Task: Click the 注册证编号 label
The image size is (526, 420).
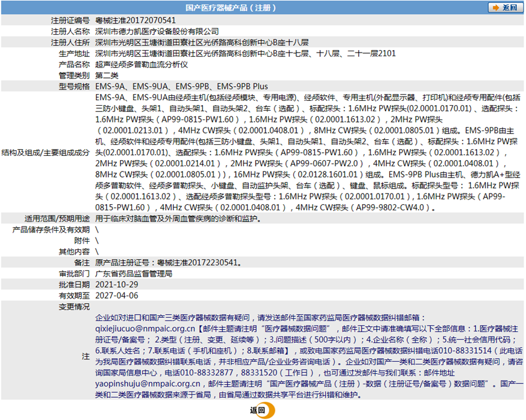Action: 71,20
